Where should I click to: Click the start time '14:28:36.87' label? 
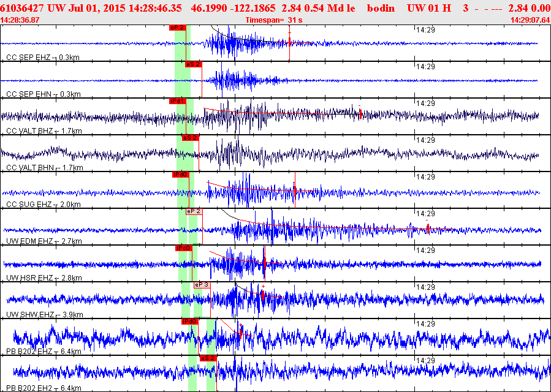[x=20, y=20]
